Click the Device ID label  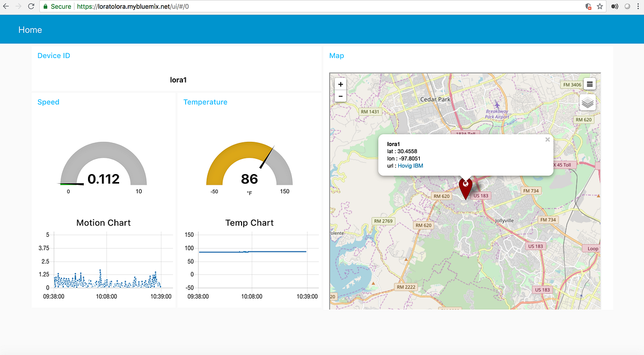coord(54,55)
